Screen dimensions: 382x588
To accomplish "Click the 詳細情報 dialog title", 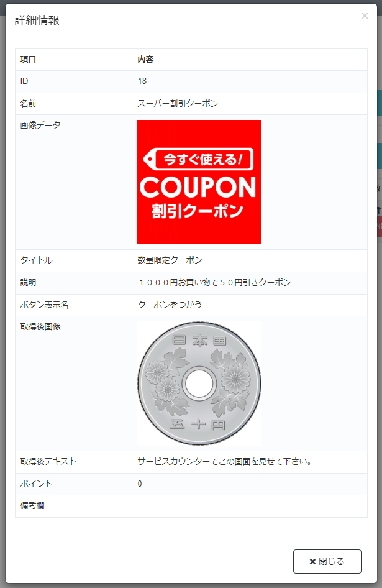I will tap(37, 20).
